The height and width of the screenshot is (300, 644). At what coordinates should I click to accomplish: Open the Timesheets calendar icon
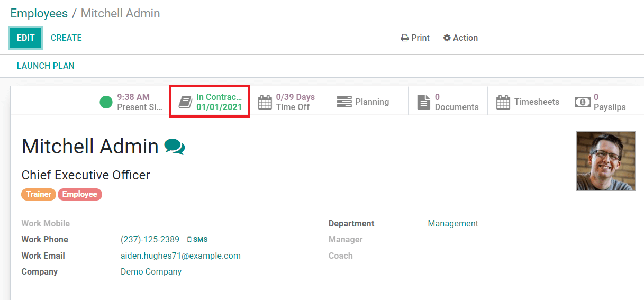tap(503, 102)
